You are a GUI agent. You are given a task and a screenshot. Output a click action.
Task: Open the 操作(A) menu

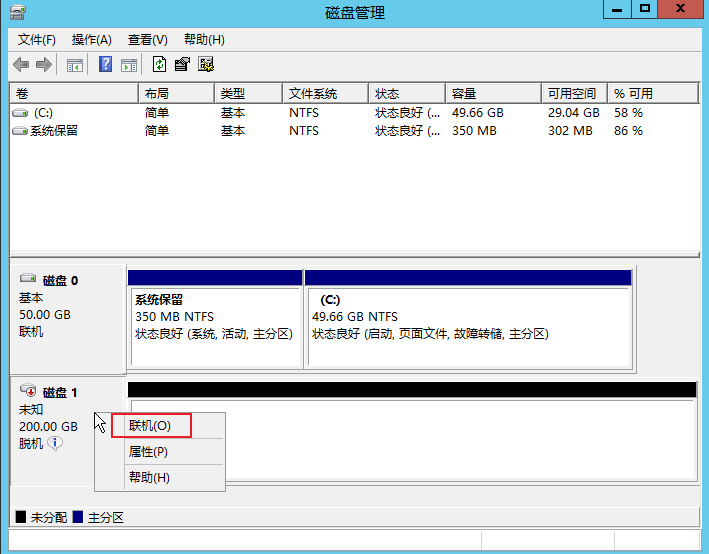(91, 40)
